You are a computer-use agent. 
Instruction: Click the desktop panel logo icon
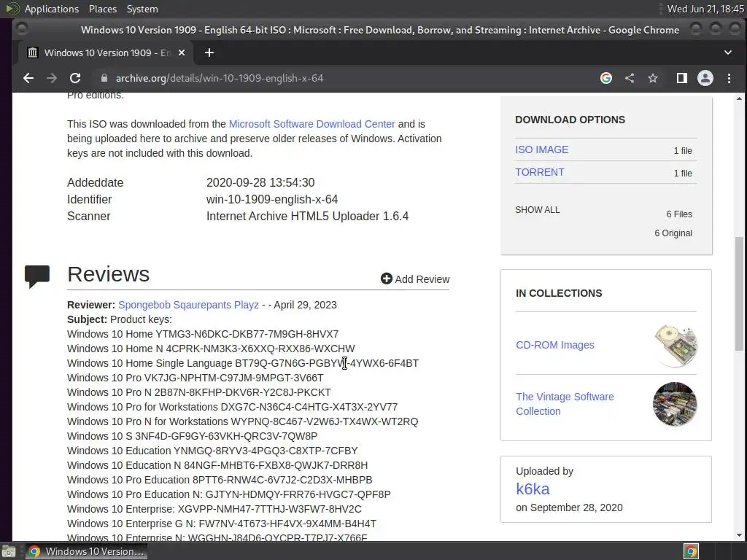tap(12, 9)
